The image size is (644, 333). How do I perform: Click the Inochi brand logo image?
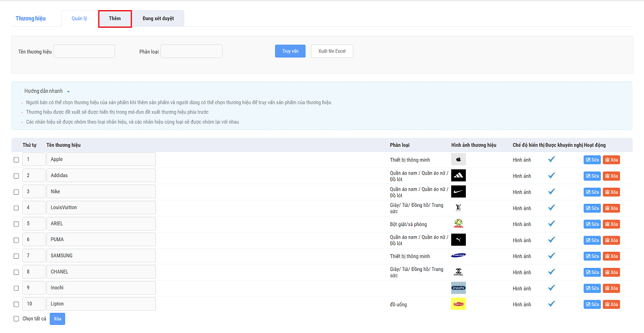coord(458,288)
